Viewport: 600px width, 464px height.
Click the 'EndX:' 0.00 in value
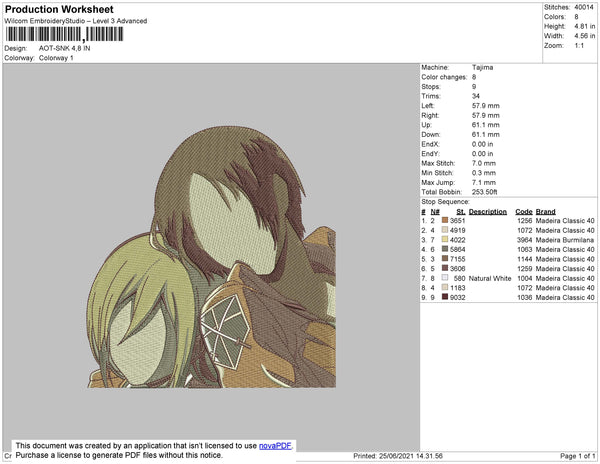[x=483, y=144]
